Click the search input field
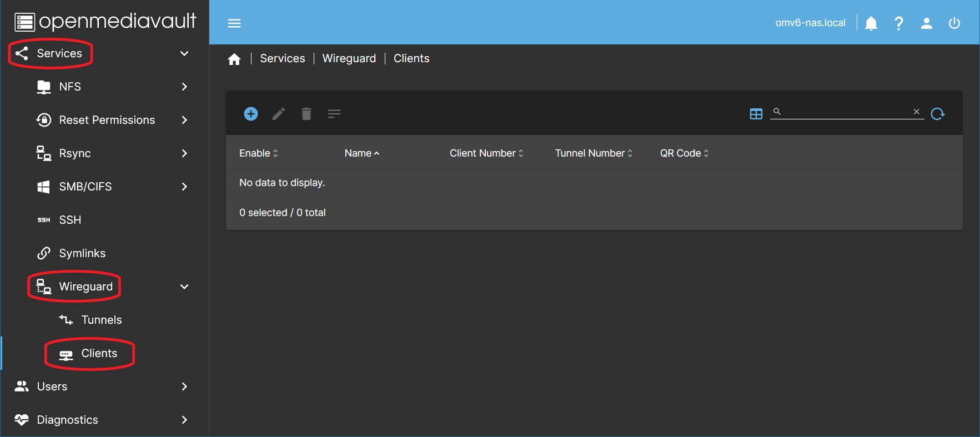This screenshot has height=437, width=980. 846,112
